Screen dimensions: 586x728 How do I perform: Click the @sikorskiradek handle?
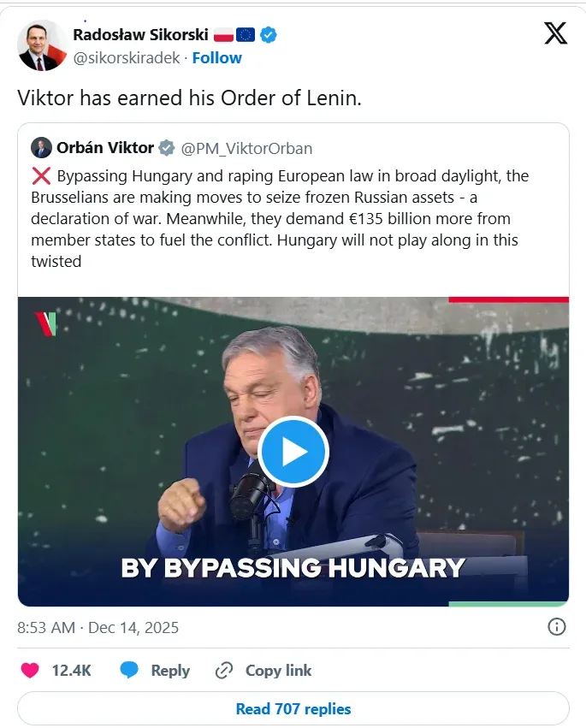128,58
